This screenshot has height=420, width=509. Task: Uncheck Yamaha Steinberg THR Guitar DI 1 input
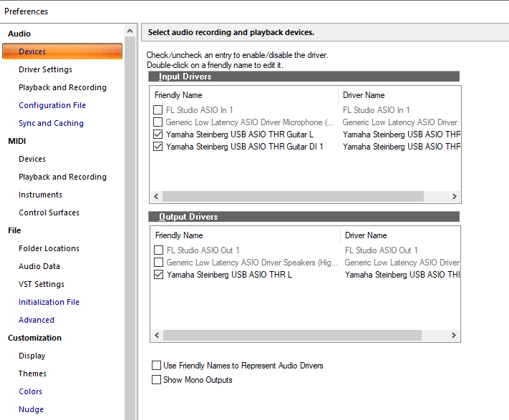pos(158,147)
